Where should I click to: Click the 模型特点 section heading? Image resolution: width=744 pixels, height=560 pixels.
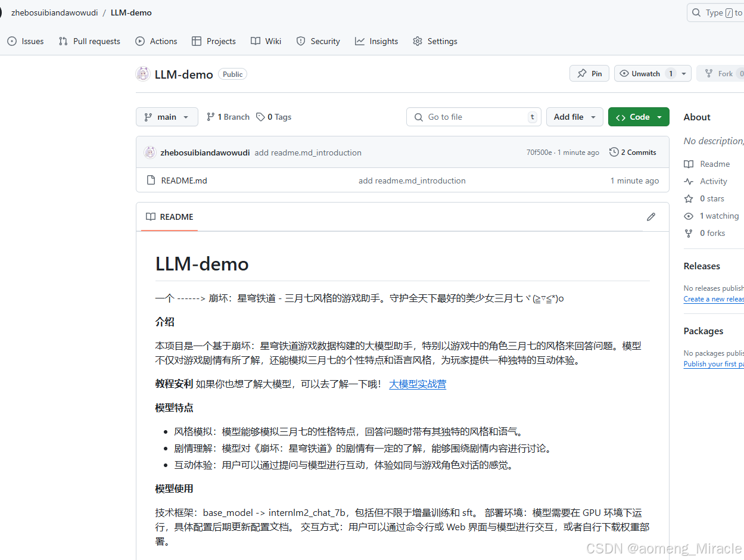tap(174, 408)
